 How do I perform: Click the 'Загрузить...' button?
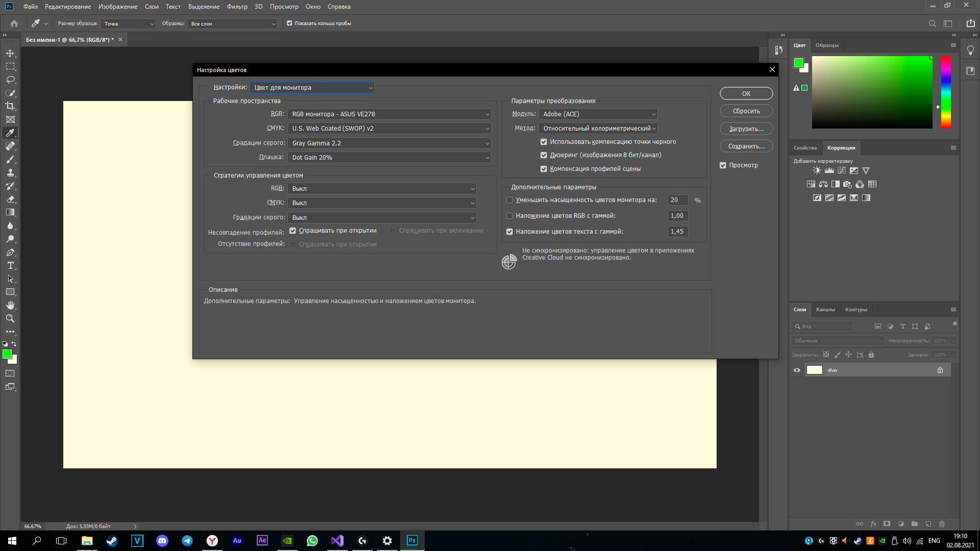(x=746, y=129)
